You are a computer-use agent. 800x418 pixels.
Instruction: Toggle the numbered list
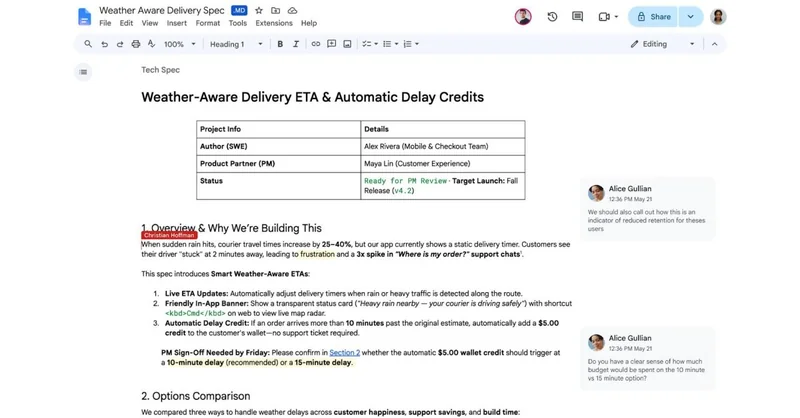pos(408,44)
